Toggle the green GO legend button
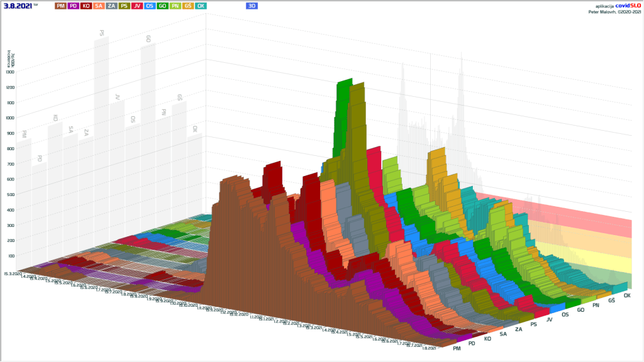The image size is (644, 362). [x=162, y=6]
